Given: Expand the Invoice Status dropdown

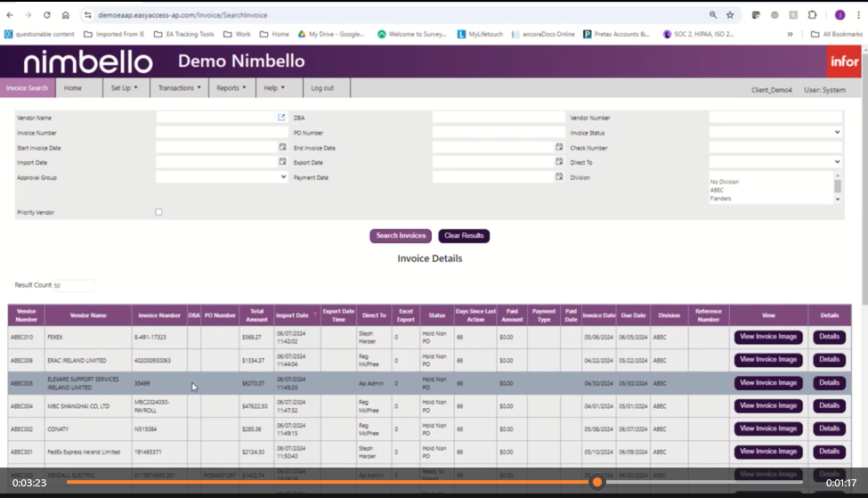Looking at the screenshot, I should click(x=775, y=133).
